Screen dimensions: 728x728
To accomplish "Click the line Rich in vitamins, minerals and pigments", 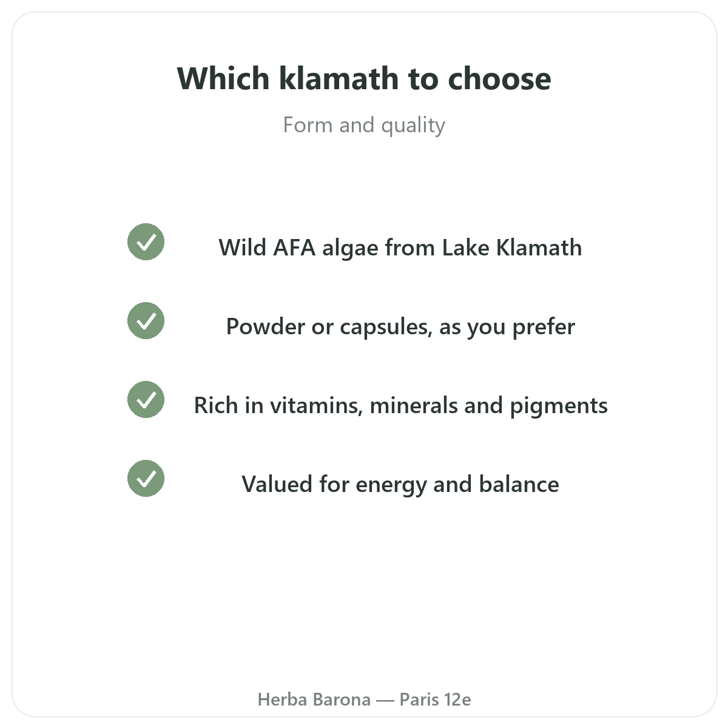I will pos(400,405).
